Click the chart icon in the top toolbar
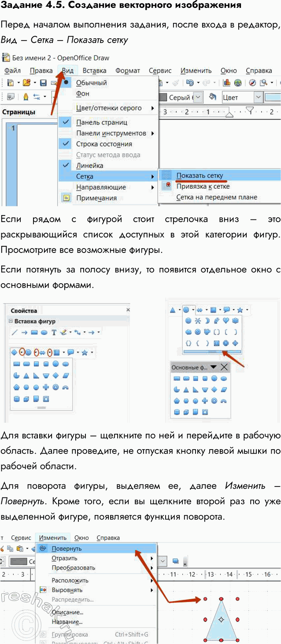Screen dimensions: 281x644 pos(227,83)
